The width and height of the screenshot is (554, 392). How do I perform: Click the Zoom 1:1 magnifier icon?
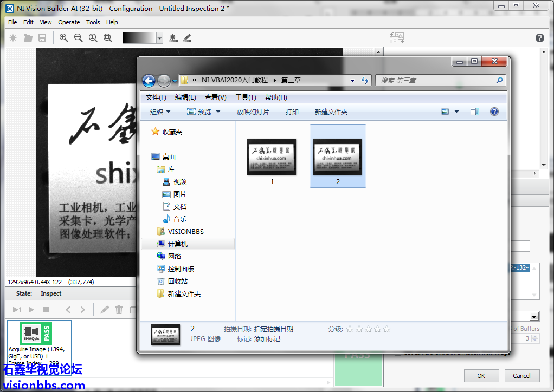coord(93,38)
